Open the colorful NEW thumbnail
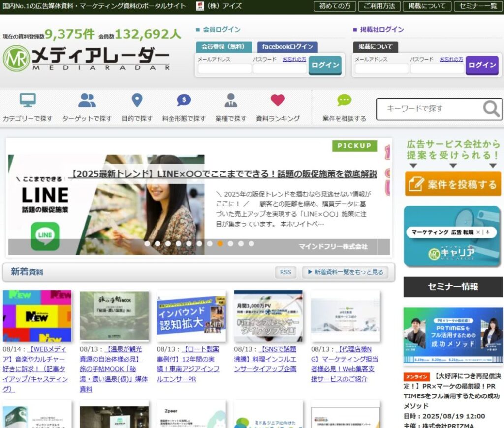The image size is (504, 428). point(37,316)
